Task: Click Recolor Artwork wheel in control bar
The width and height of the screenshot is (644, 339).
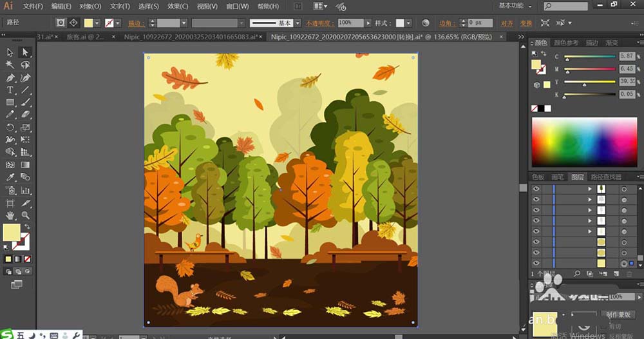Action: point(426,23)
